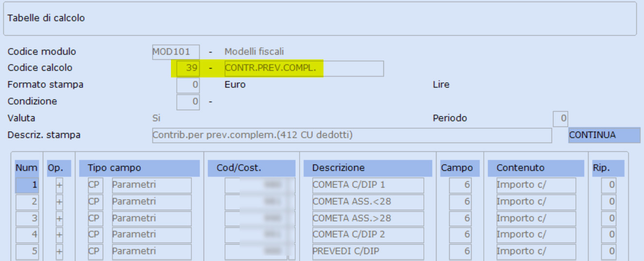Select row number 4 cell
This screenshot has height=261, width=644.
pos(27,235)
